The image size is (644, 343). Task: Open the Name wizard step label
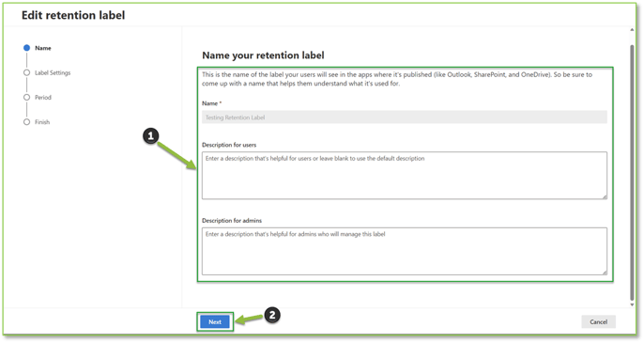click(x=43, y=48)
